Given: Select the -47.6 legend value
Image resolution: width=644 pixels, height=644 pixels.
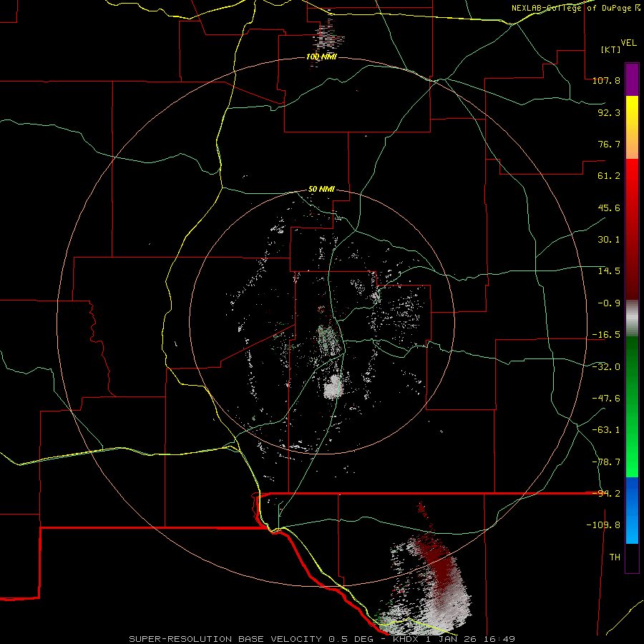Looking at the screenshot, I should [606, 399].
